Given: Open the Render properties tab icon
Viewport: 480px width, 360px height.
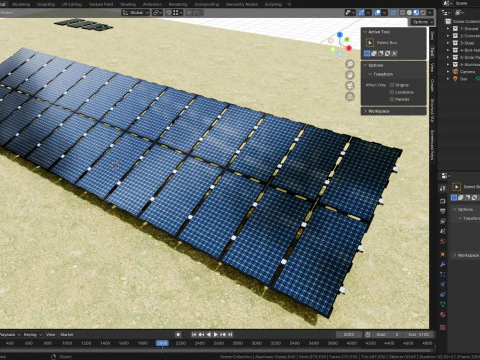Looking at the screenshot, I should 443,201.
